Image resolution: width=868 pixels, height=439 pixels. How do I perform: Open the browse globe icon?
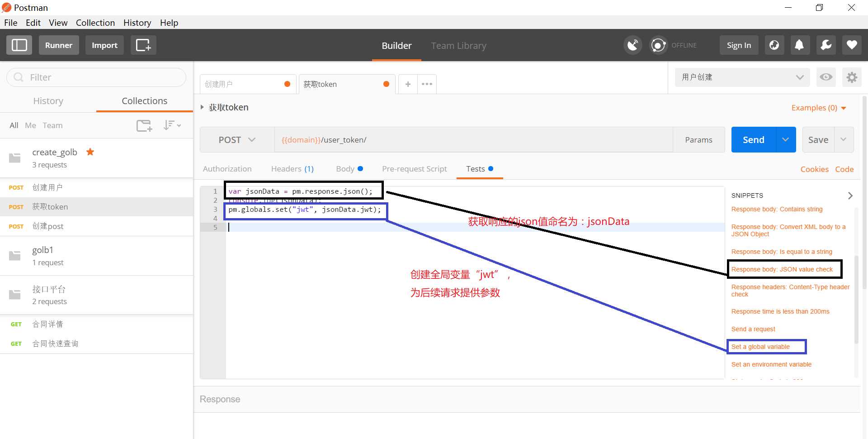[x=774, y=45]
